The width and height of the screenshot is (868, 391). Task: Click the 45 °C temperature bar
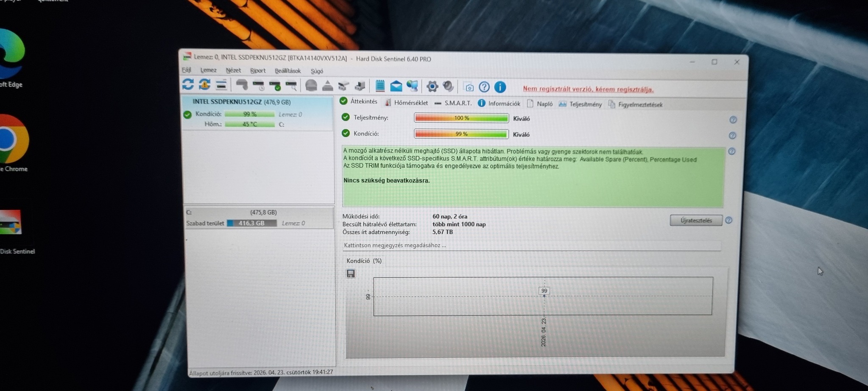(250, 124)
